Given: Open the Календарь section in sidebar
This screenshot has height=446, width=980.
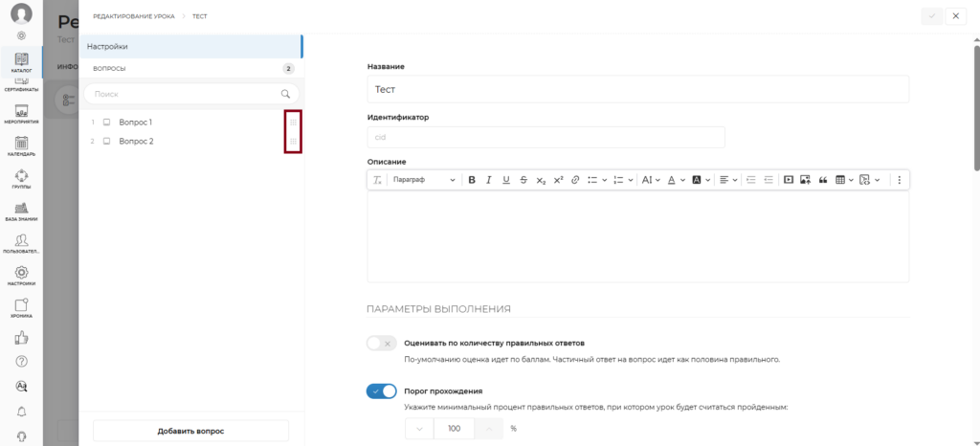Looking at the screenshot, I should pos(21,146).
